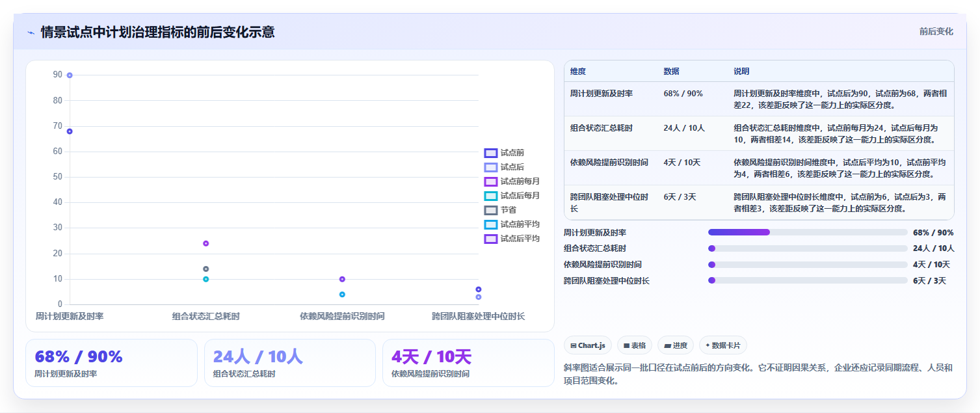Viewport: 980px width, 413px height.
Task: Click table cell 24人 / 10人
Action: pos(684,128)
